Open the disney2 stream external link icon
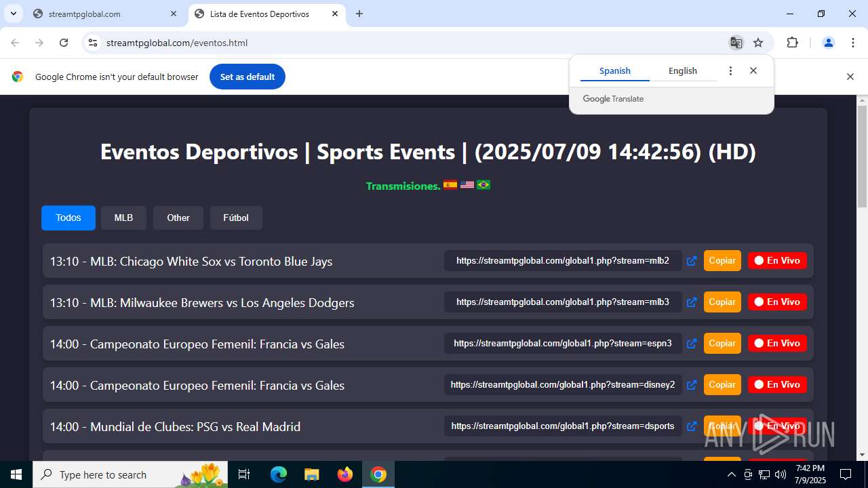The image size is (868, 488). (x=692, y=385)
